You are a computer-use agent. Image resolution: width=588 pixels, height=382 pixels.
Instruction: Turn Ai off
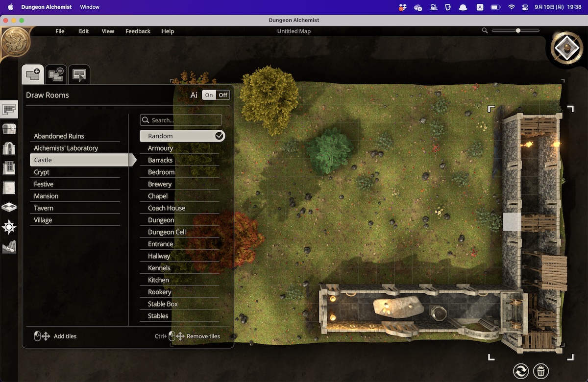[x=223, y=95]
